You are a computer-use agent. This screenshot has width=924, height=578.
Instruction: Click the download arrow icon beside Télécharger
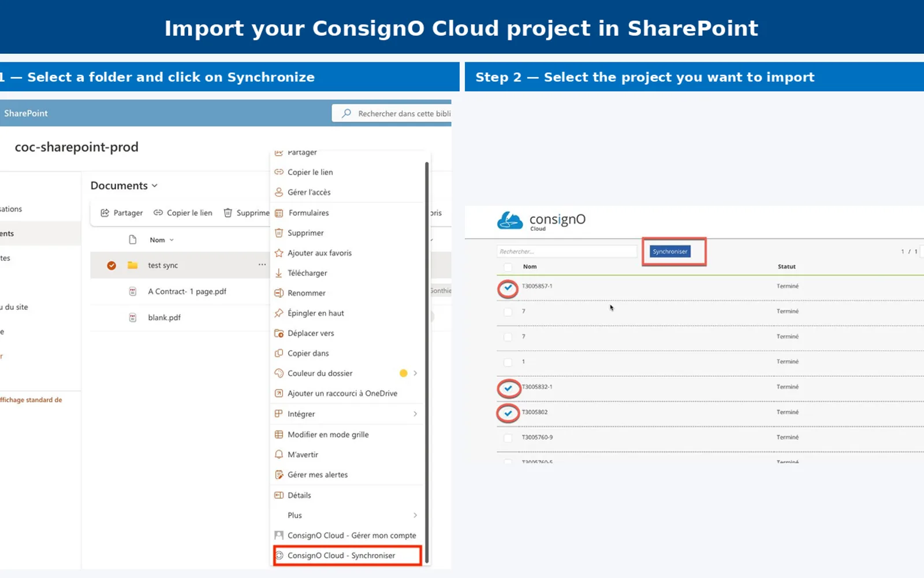pyautogui.click(x=279, y=273)
